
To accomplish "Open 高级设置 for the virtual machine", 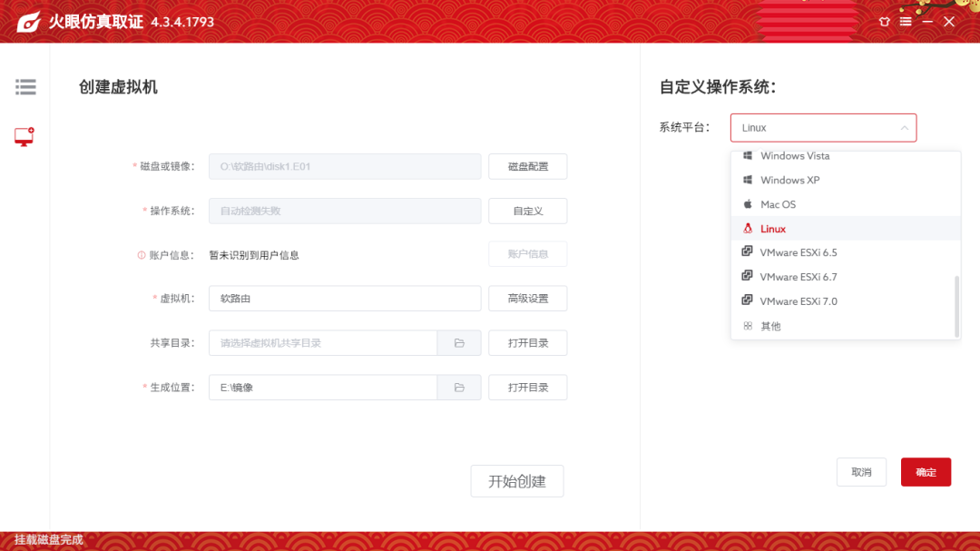I will coord(528,299).
